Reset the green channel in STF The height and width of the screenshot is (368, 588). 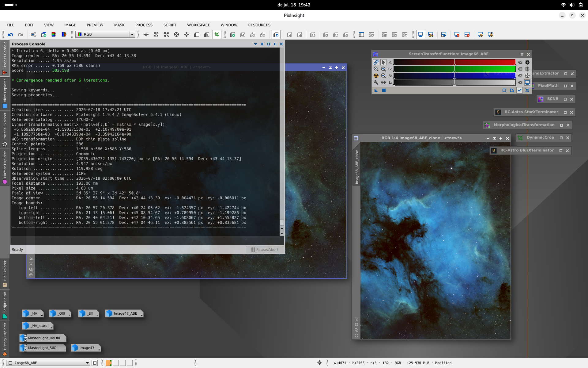point(520,69)
